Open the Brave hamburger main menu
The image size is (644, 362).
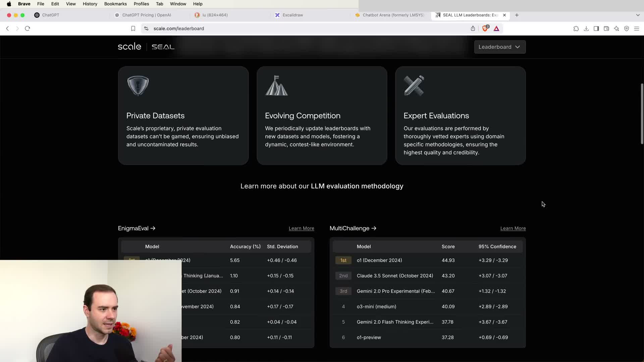637,28
